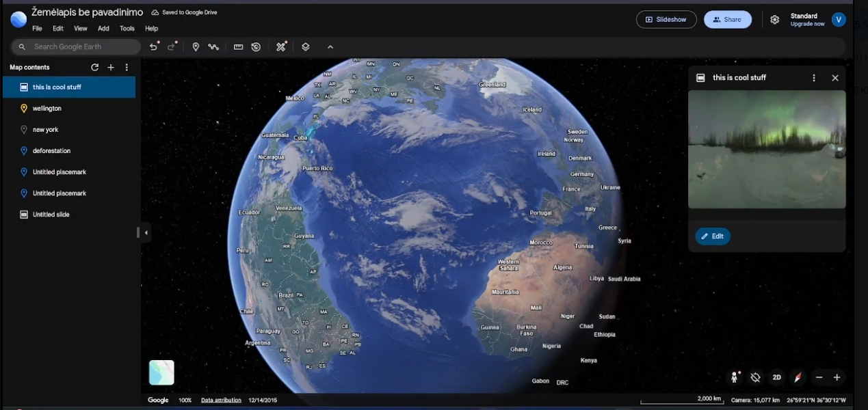Toggle rotation lock icon near 2D
This screenshot has width=868, height=410.
pos(756,377)
